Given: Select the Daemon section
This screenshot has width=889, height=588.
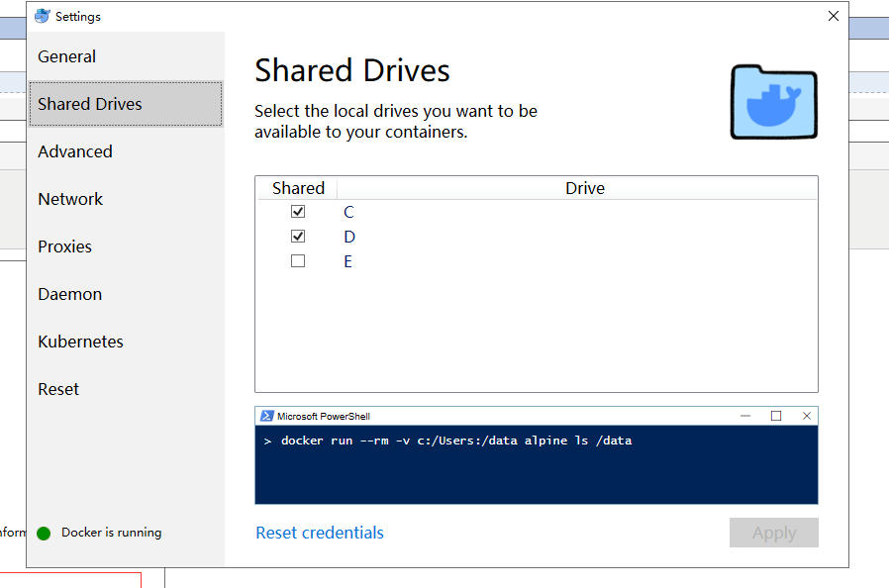Looking at the screenshot, I should tap(70, 294).
